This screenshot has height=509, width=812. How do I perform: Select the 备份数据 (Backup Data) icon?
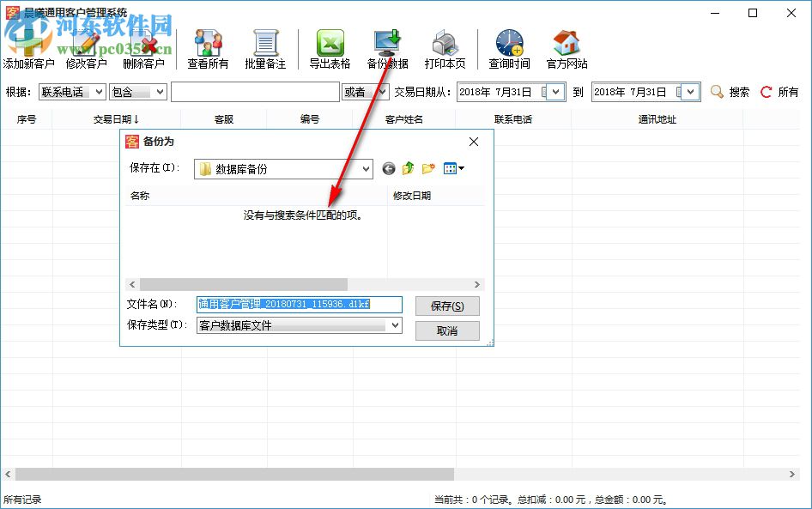(388, 40)
